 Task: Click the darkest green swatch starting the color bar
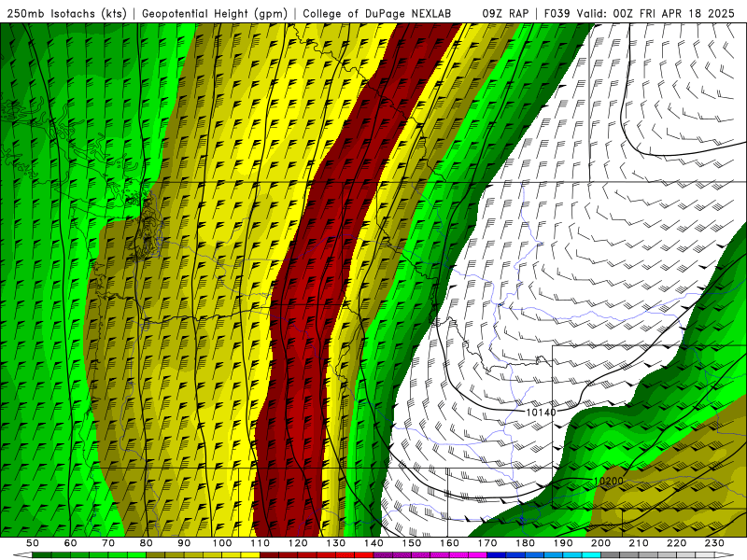(42, 555)
